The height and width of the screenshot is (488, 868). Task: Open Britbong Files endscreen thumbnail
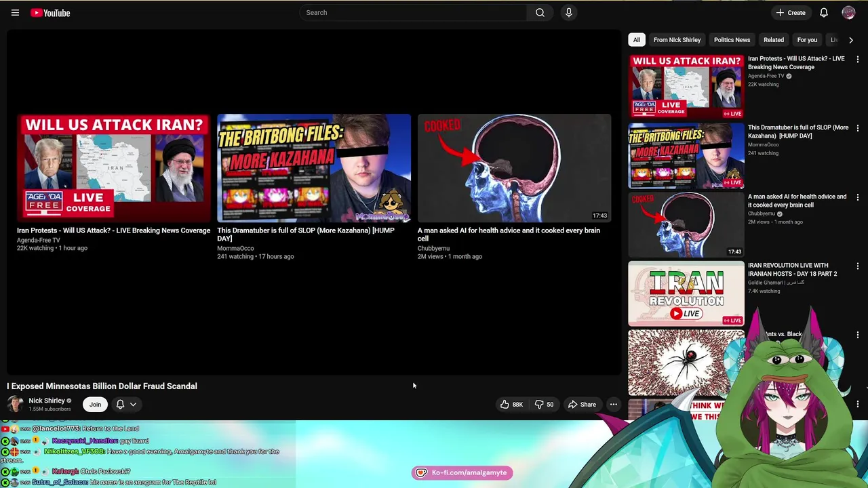click(314, 168)
